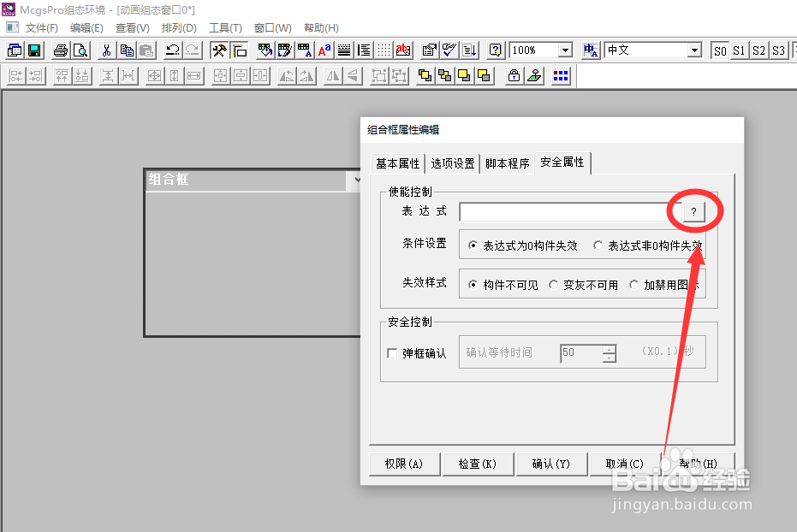
Task: Click the blue dots grid icon
Action: click(561, 76)
